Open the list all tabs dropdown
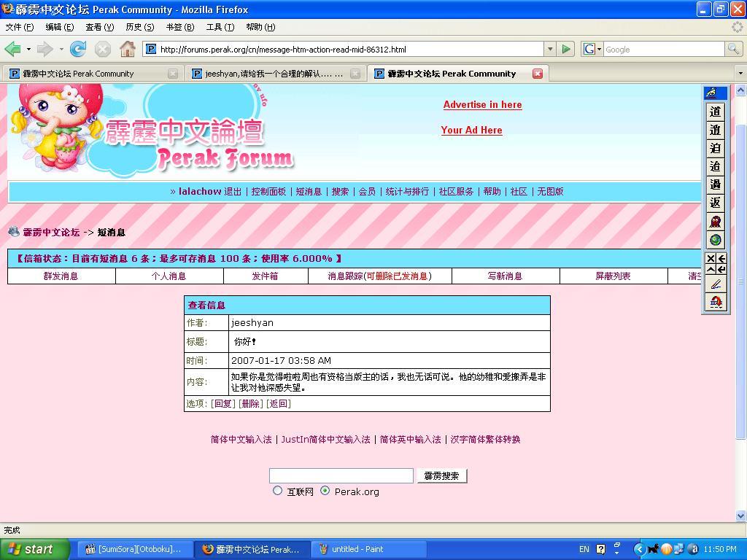The height and width of the screenshot is (560, 747). (740, 74)
